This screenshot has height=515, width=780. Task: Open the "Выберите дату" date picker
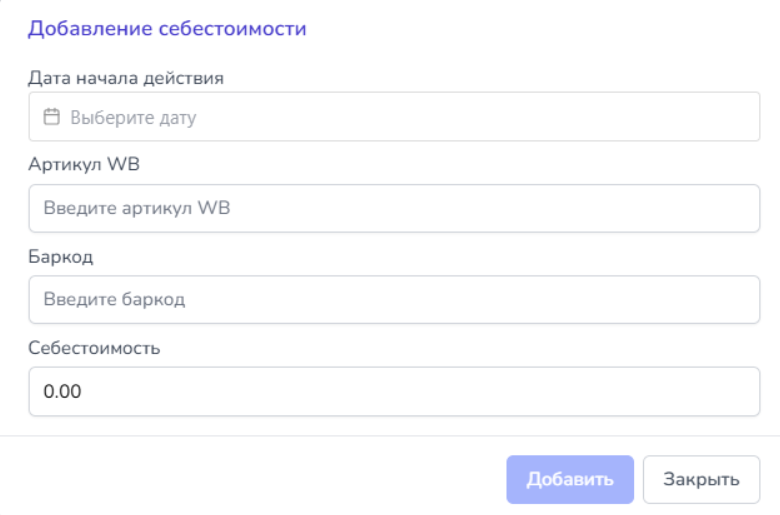tap(394, 117)
